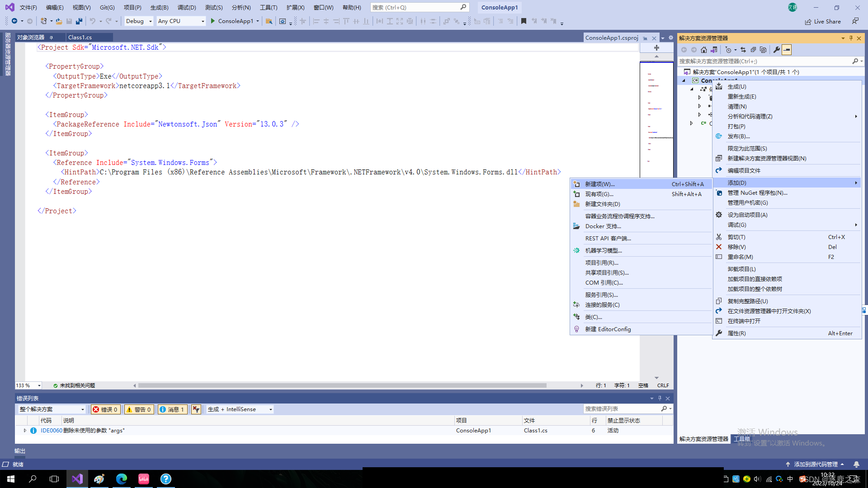Open the startup project dropdown arrow beside ConsoleApp1
This screenshot has height=488, width=868.
tap(258, 21)
